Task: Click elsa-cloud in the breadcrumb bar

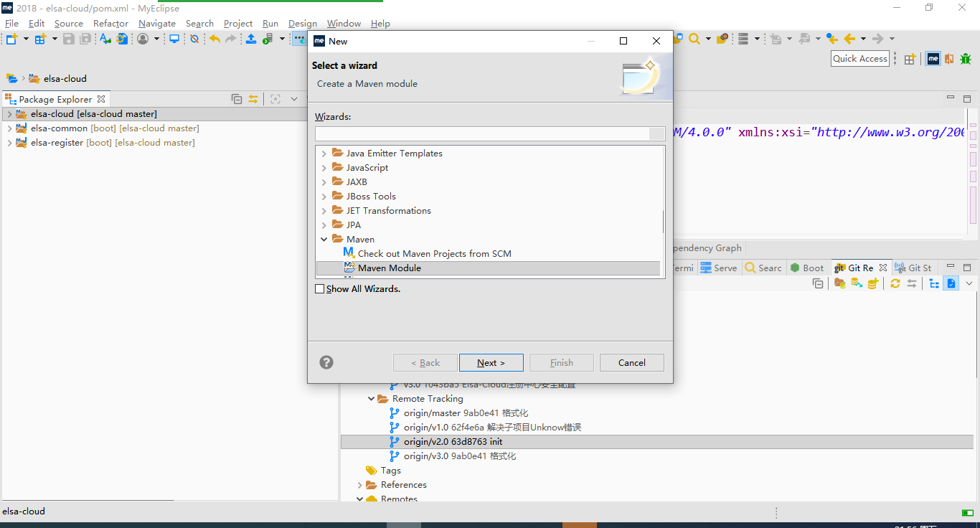Action: (65, 79)
